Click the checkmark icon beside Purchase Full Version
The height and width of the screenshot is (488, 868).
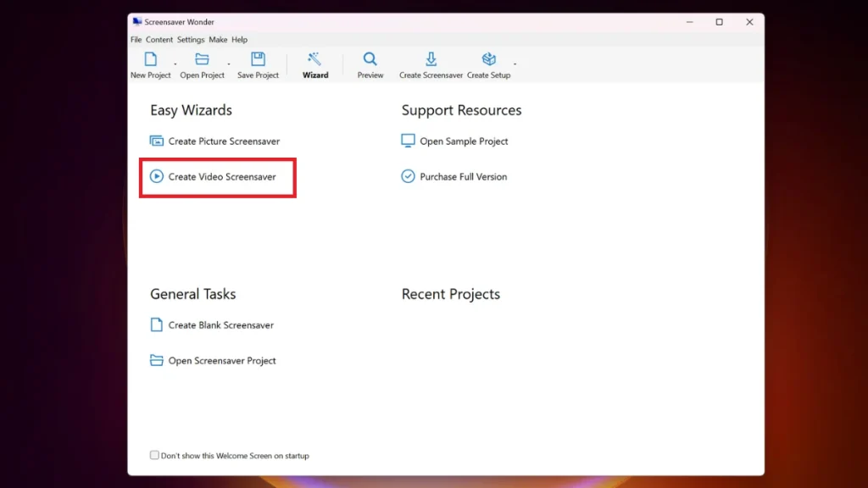pos(408,176)
